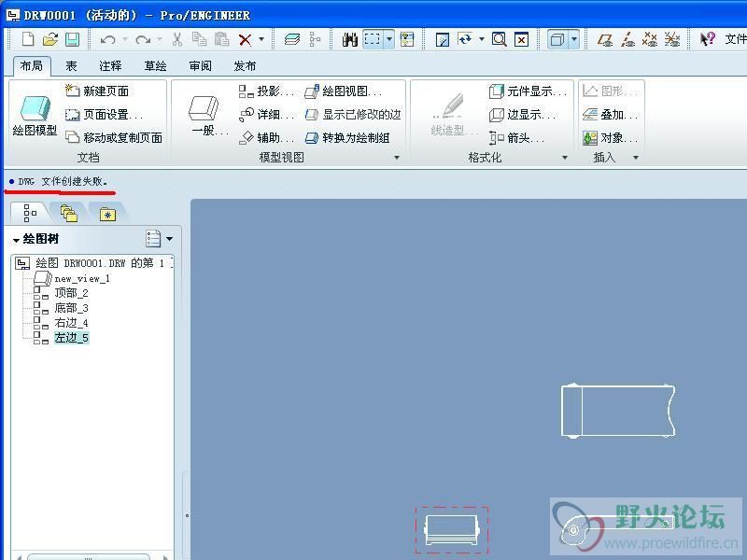Click 元件显示 button
The height and width of the screenshot is (560, 747).
tap(528, 91)
